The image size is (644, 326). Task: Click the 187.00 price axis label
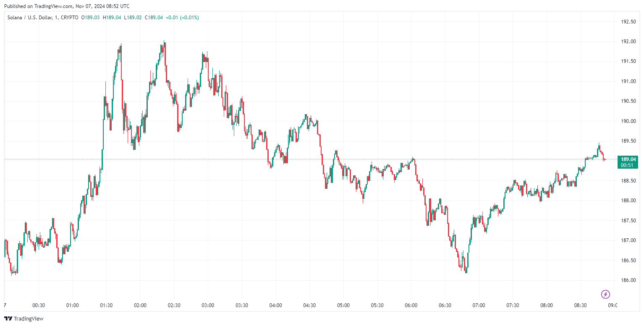click(628, 240)
